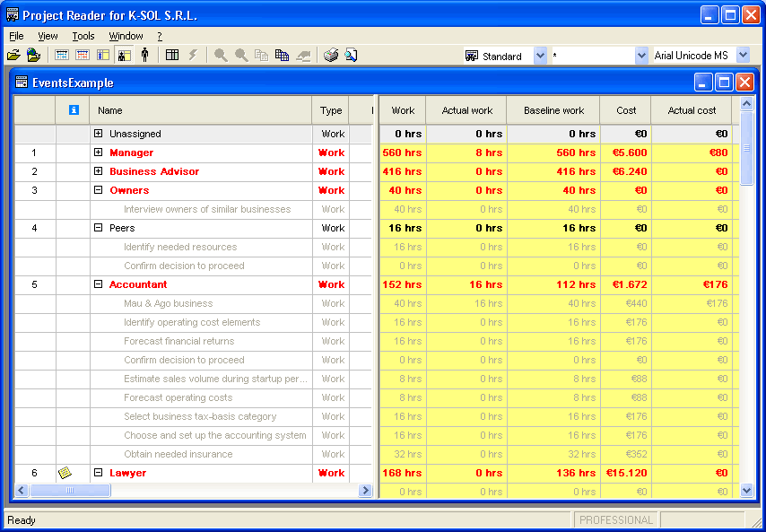Click the note icon in Lawyer row
The width and height of the screenshot is (766, 532).
65,473
